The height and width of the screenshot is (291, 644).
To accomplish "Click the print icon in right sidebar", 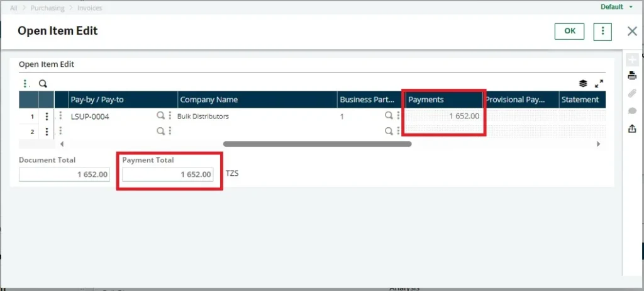I will pos(632,76).
